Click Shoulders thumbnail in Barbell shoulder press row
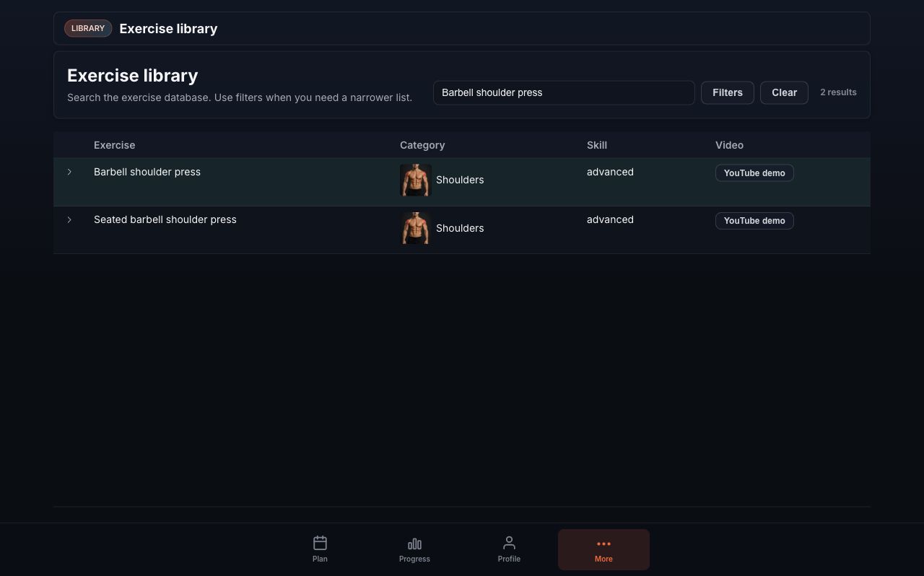 416,180
